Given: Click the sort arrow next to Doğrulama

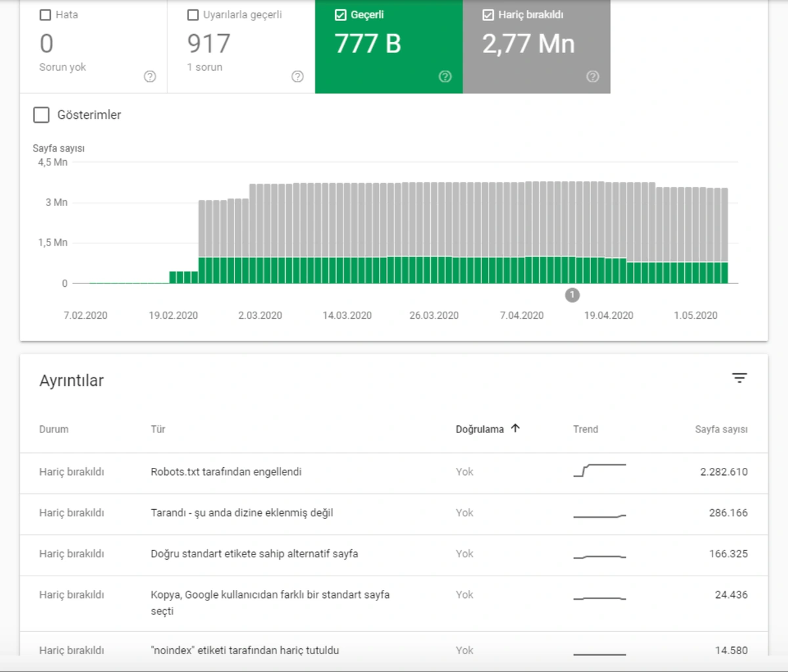Looking at the screenshot, I should (x=515, y=429).
